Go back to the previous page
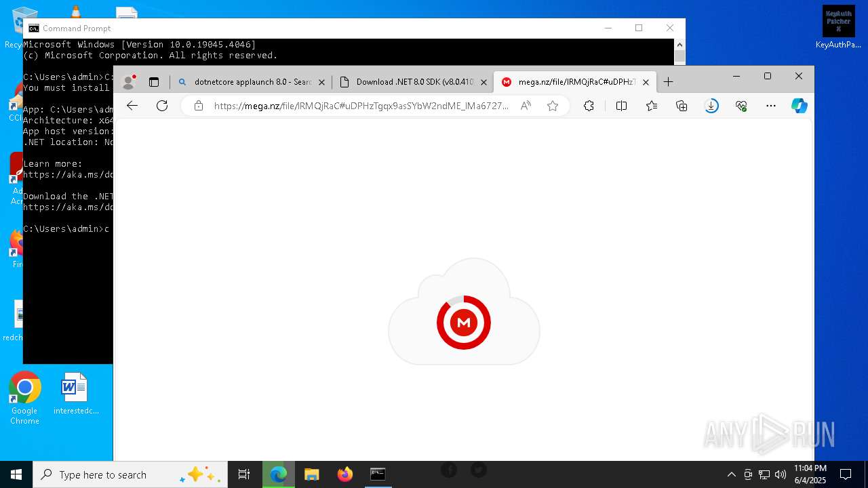The height and width of the screenshot is (488, 868). (x=132, y=106)
